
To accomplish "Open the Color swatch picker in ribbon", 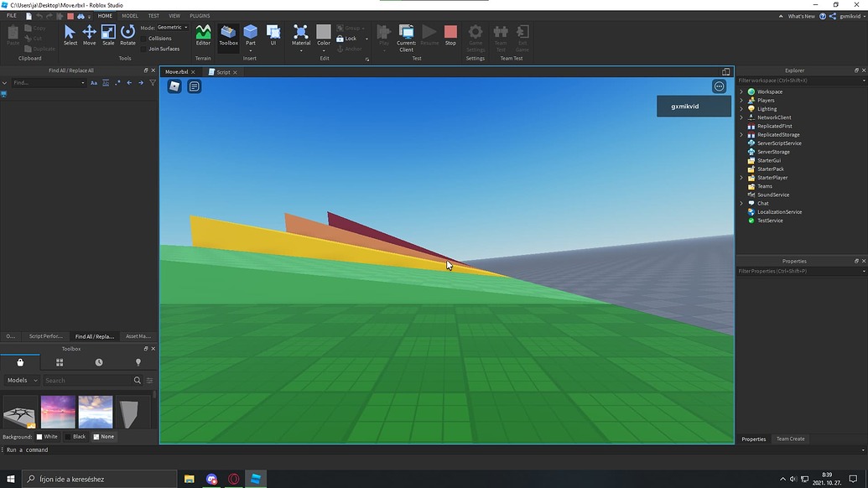I will [324, 32].
